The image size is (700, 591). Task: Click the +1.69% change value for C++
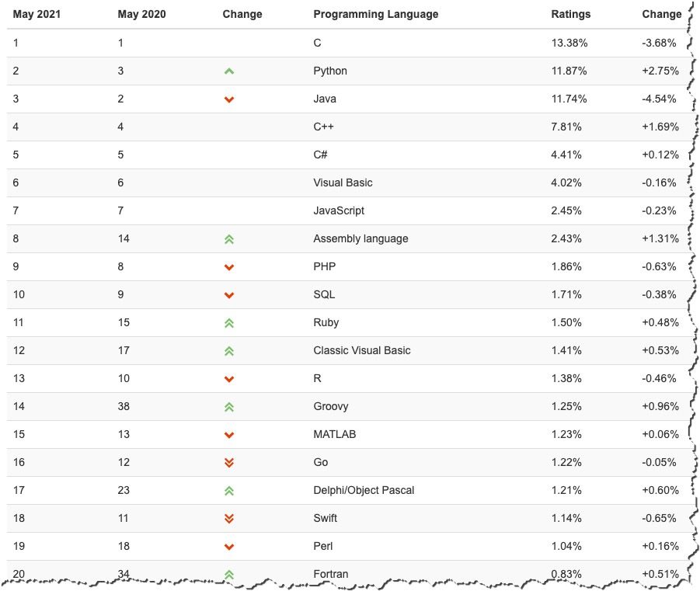[660, 127]
